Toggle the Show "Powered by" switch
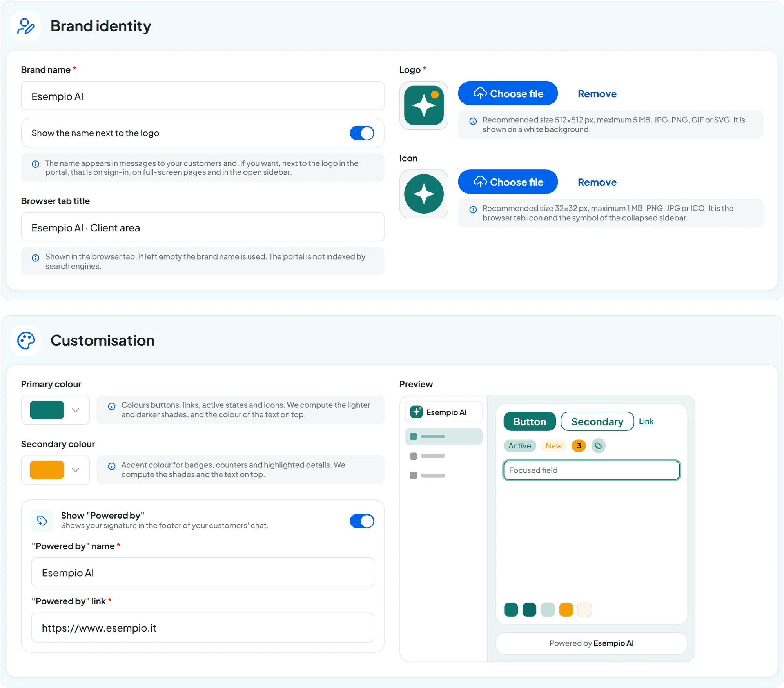Image resolution: width=784 pixels, height=688 pixels. (x=362, y=521)
